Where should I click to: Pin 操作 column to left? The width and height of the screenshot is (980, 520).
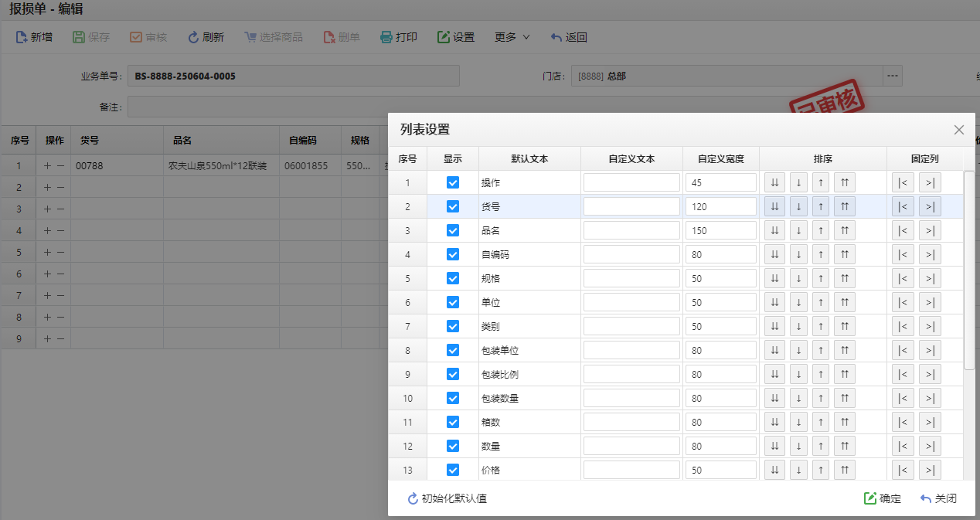pos(903,183)
